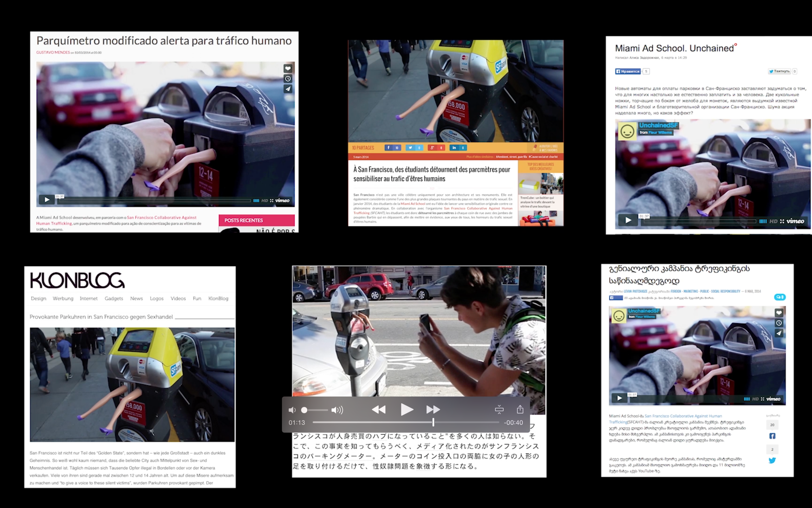Click the fast-forward button in player controls
The width and height of the screenshot is (812, 508).
coord(433,410)
